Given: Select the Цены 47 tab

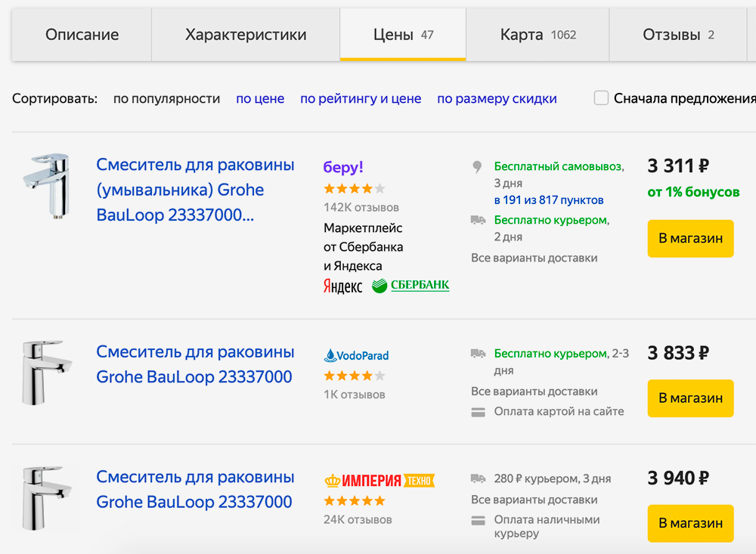Looking at the screenshot, I should coord(403,35).
